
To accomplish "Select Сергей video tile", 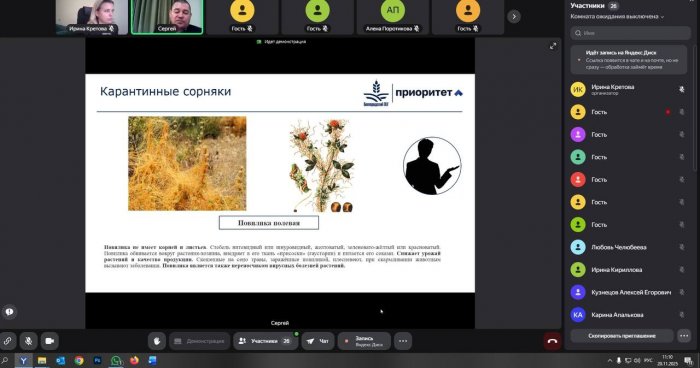I will 167,17.
